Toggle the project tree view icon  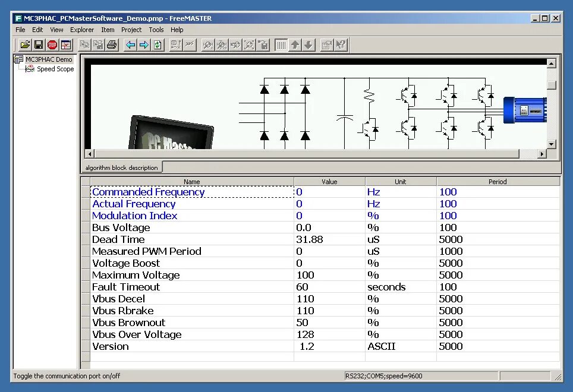click(66, 45)
